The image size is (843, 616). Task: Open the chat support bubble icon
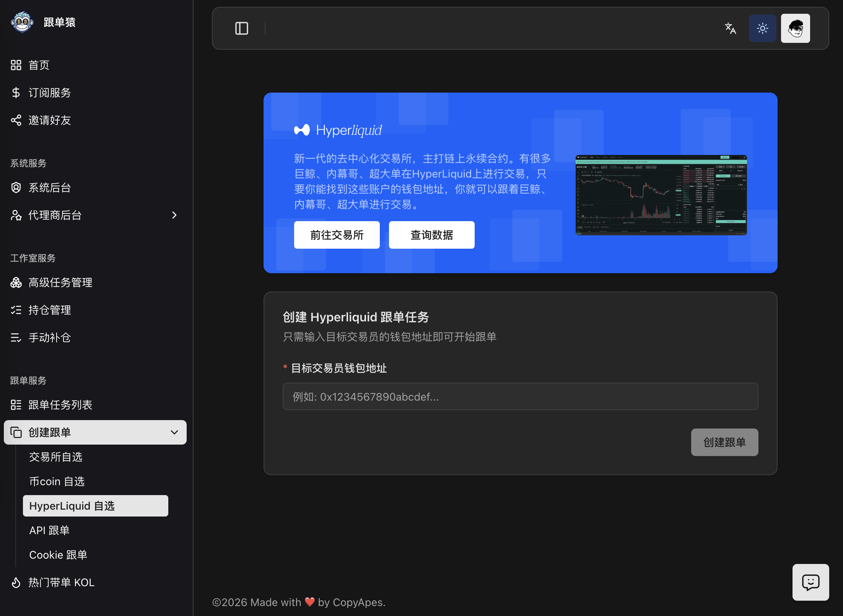pyautogui.click(x=810, y=582)
